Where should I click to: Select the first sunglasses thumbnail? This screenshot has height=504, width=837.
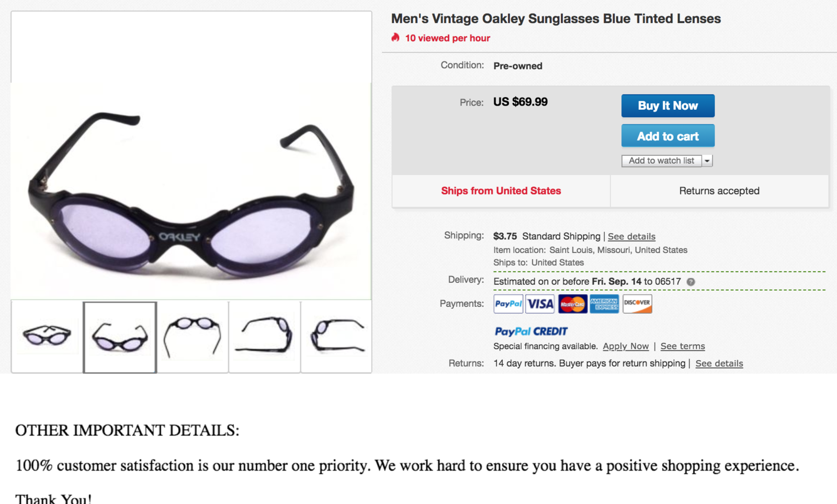47,337
